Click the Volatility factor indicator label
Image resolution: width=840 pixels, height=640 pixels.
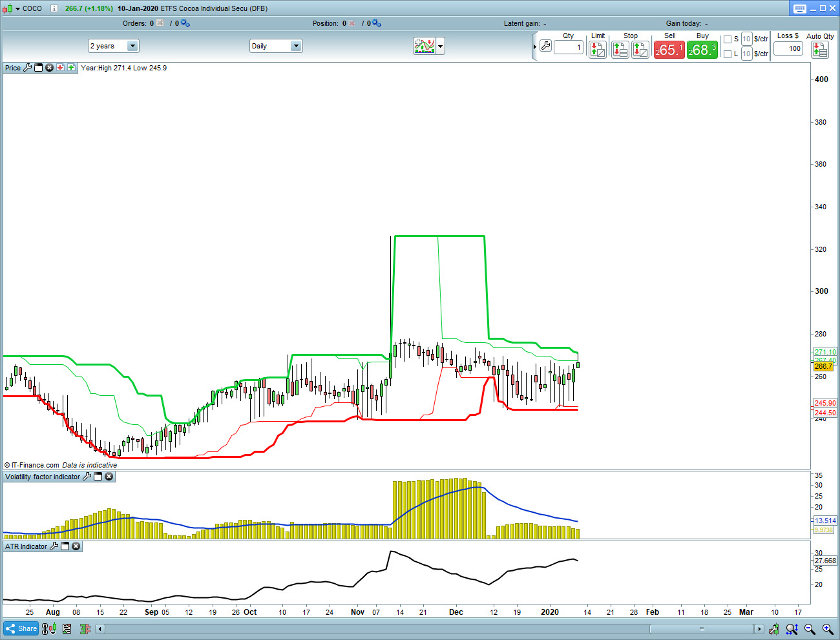tap(43, 477)
